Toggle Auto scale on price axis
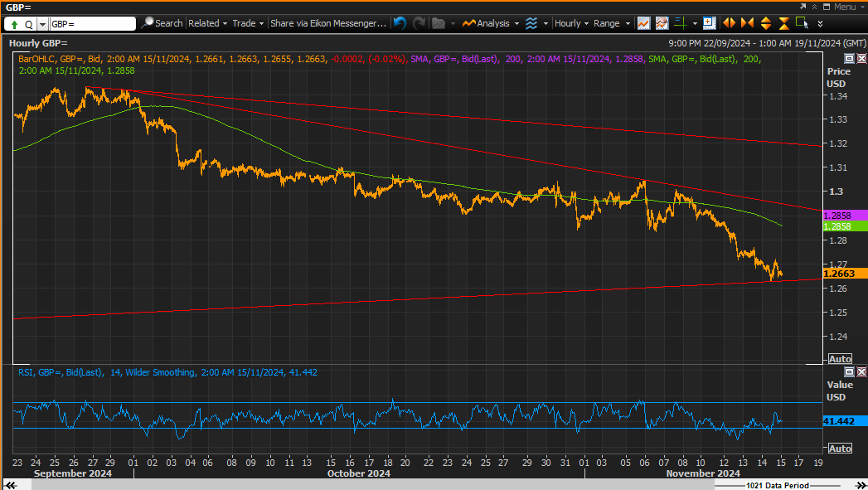Image resolution: width=868 pixels, height=490 pixels. pyautogui.click(x=840, y=359)
